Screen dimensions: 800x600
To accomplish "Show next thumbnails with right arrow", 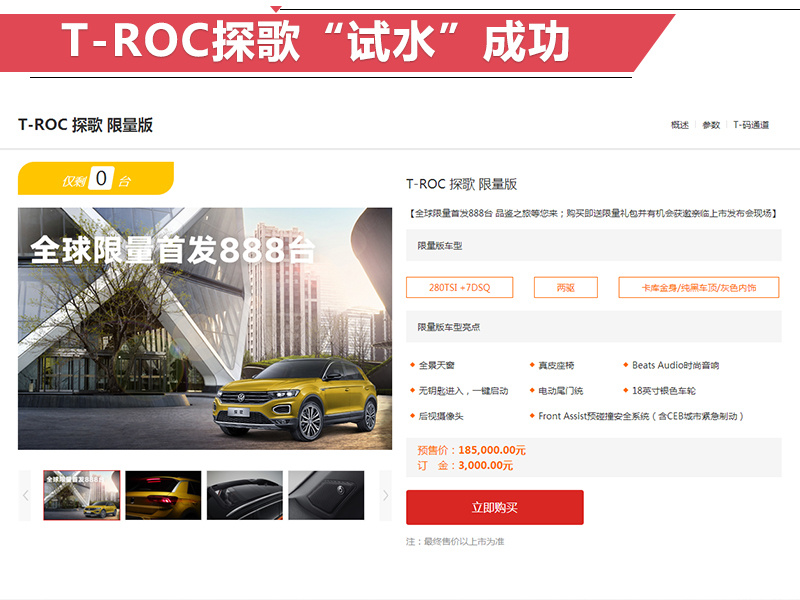I will (386, 495).
